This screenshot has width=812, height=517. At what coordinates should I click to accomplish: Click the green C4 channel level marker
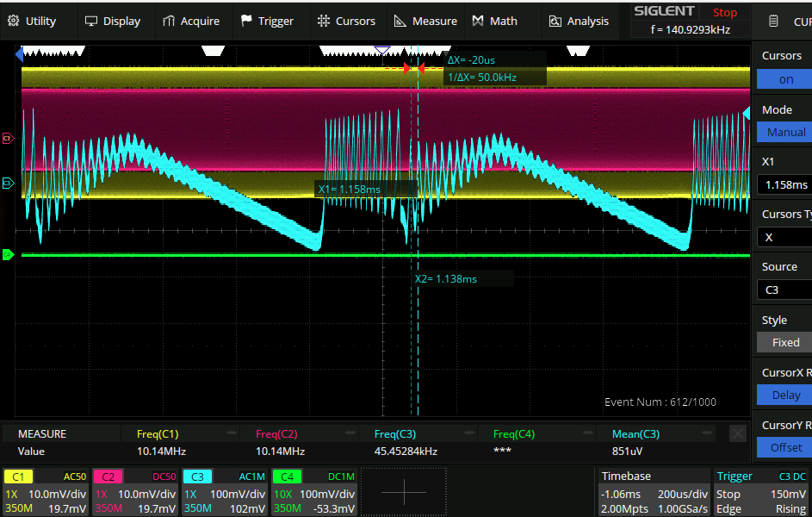(9, 254)
